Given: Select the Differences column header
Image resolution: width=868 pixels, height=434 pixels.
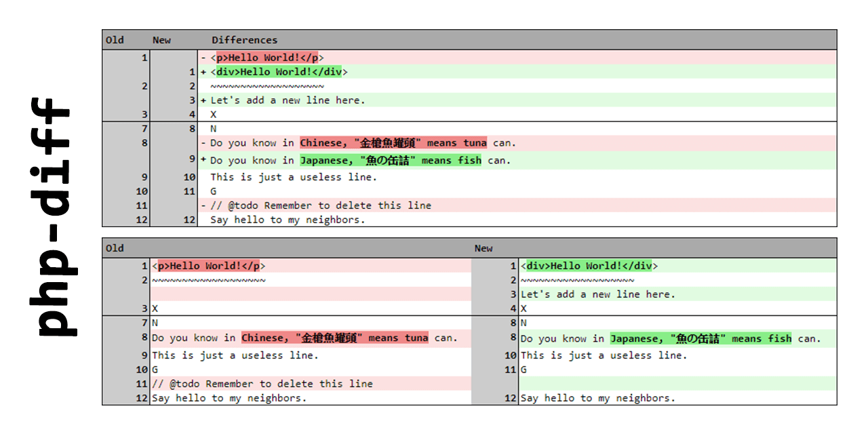Looking at the screenshot, I should [244, 40].
